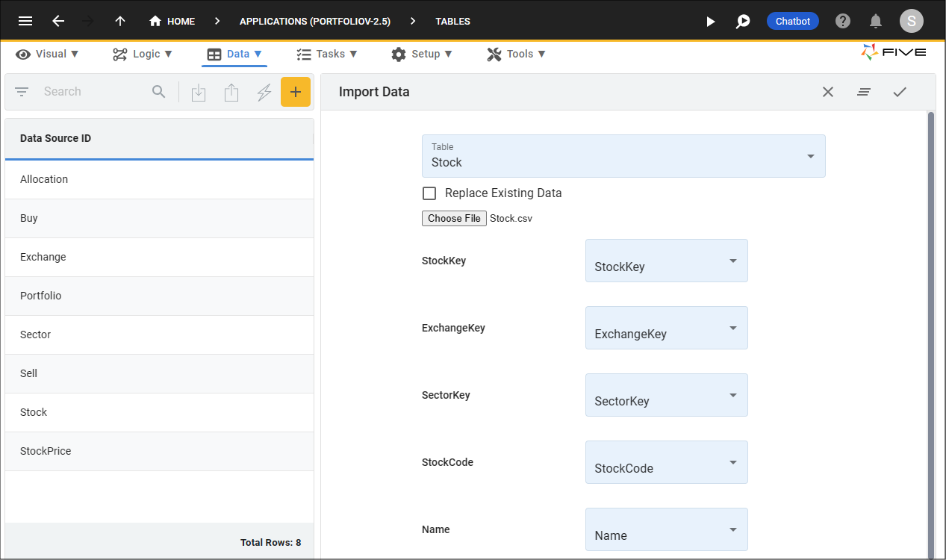Add a new table with plus button
This screenshot has height=560, width=946.
(x=296, y=92)
